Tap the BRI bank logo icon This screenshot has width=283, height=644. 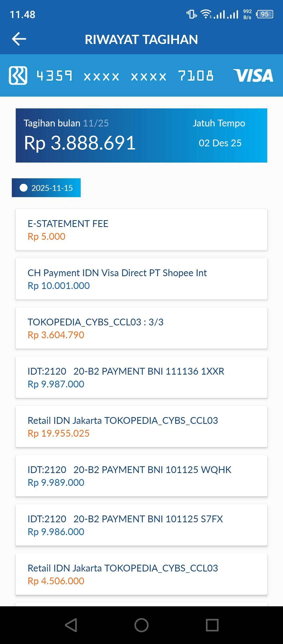(x=18, y=75)
